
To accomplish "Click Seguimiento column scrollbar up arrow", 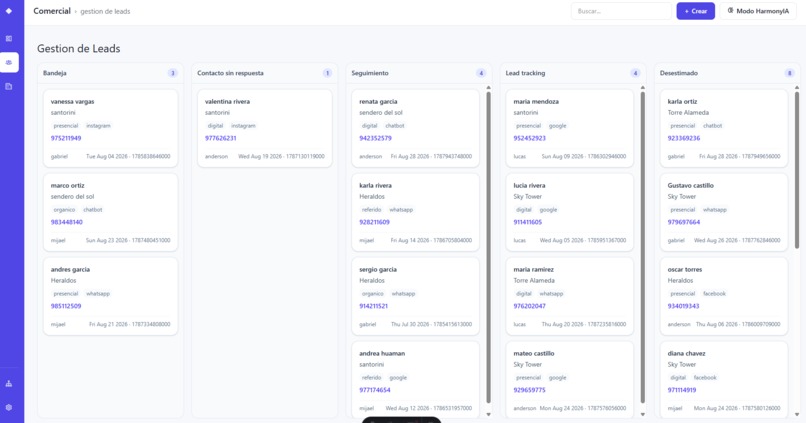I will point(488,88).
